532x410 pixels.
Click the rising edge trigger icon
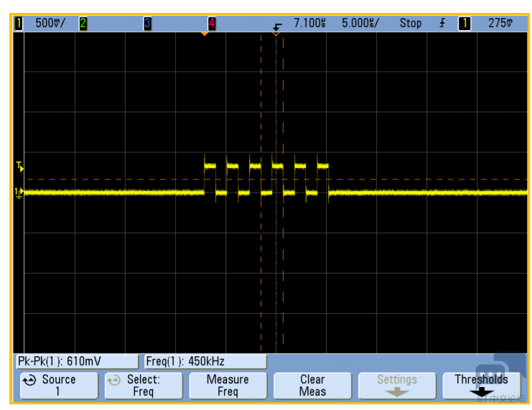click(x=442, y=23)
